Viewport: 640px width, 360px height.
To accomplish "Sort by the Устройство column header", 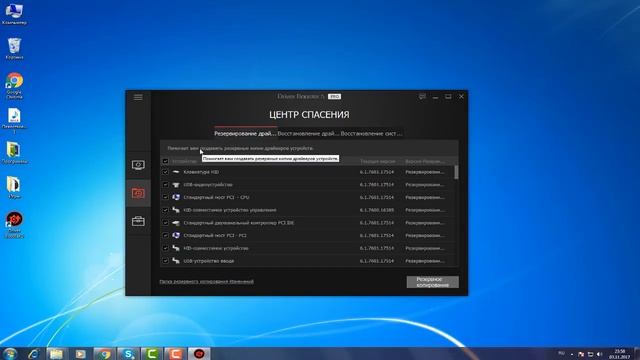I will (x=184, y=162).
